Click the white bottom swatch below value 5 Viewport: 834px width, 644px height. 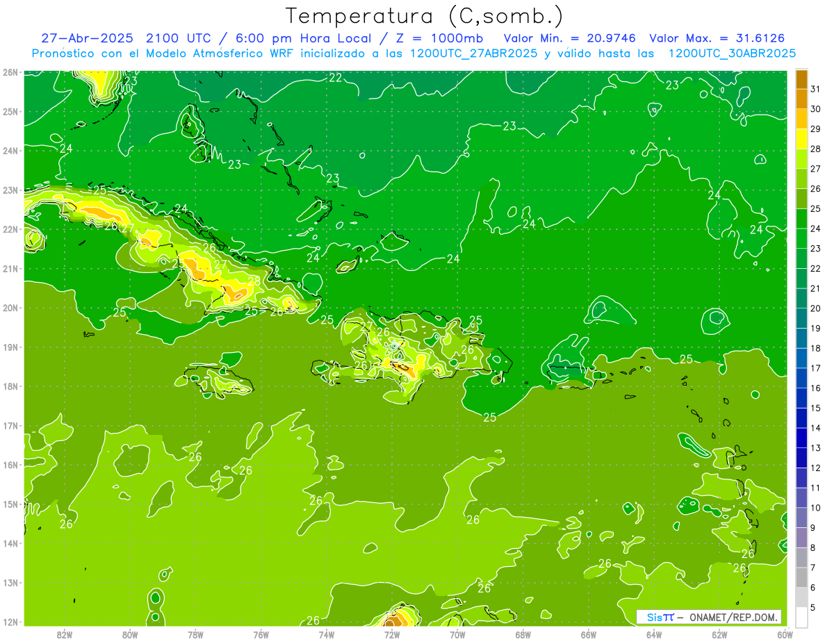(801, 617)
